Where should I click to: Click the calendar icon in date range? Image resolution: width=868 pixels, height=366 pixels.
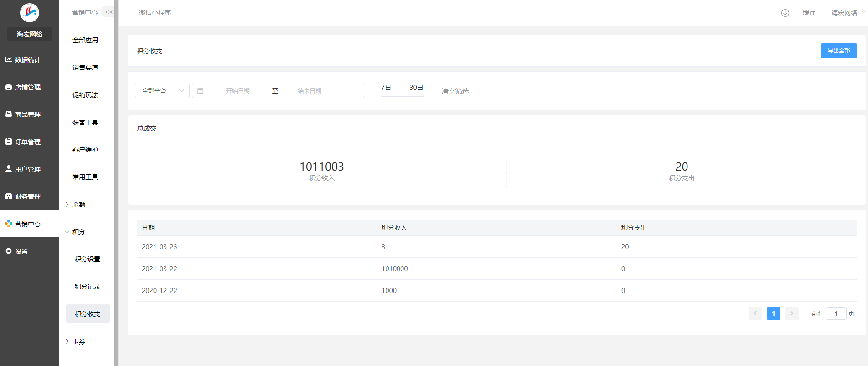(200, 91)
